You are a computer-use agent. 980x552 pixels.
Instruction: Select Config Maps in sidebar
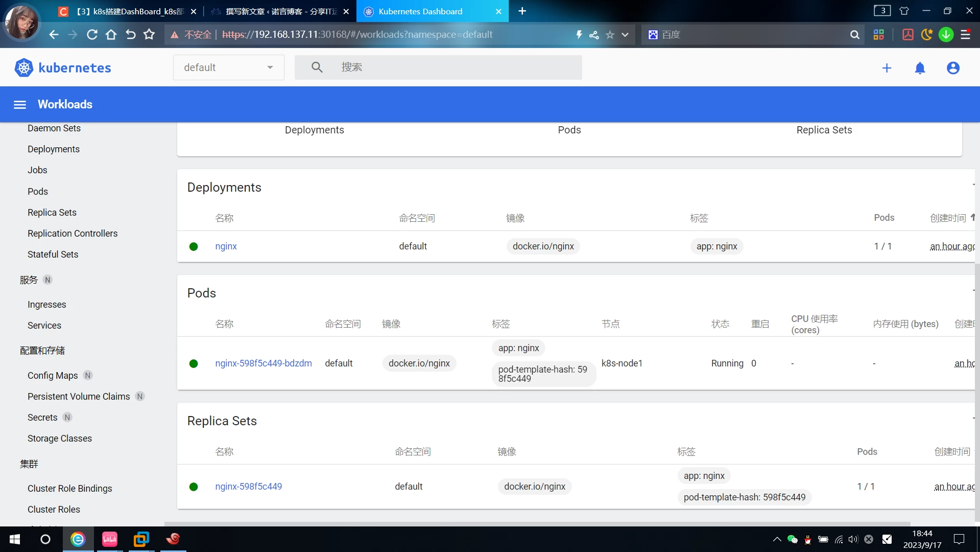click(x=53, y=376)
